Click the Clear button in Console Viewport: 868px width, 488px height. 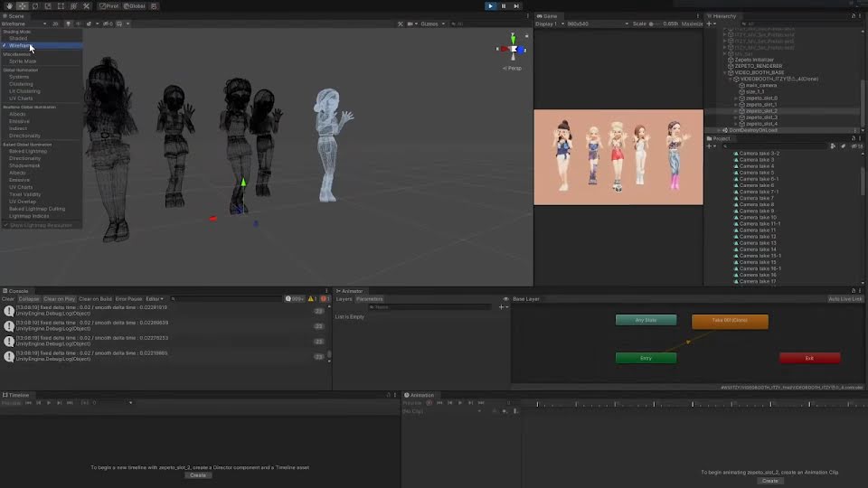pyautogui.click(x=8, y=298)
